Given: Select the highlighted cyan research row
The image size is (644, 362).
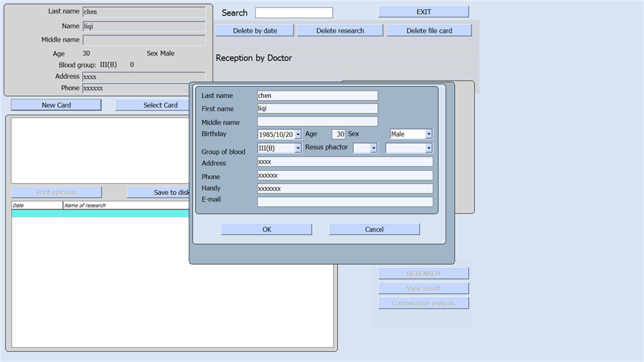Looking at the screenshot, I should (100, 214).
